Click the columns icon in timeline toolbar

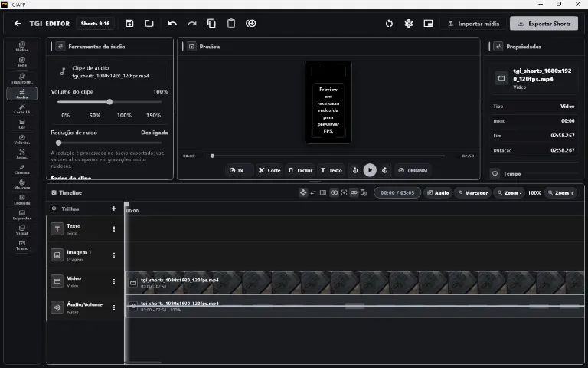tap(323, 192)
